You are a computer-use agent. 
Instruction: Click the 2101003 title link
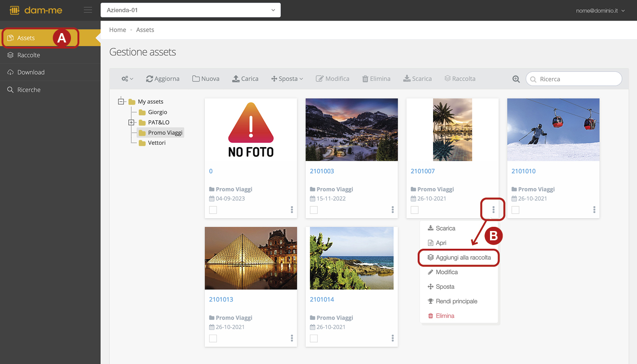(322, 171)
